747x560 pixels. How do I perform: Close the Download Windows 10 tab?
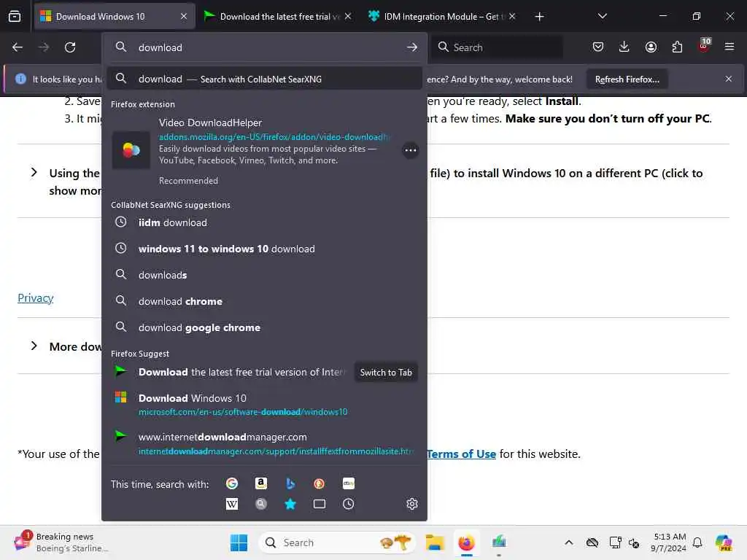[184, 17]
